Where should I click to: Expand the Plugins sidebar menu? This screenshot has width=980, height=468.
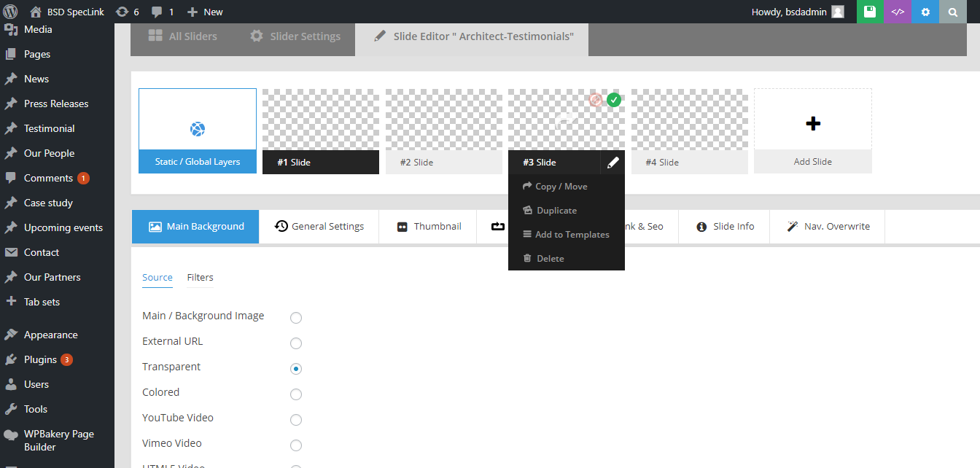40,359
